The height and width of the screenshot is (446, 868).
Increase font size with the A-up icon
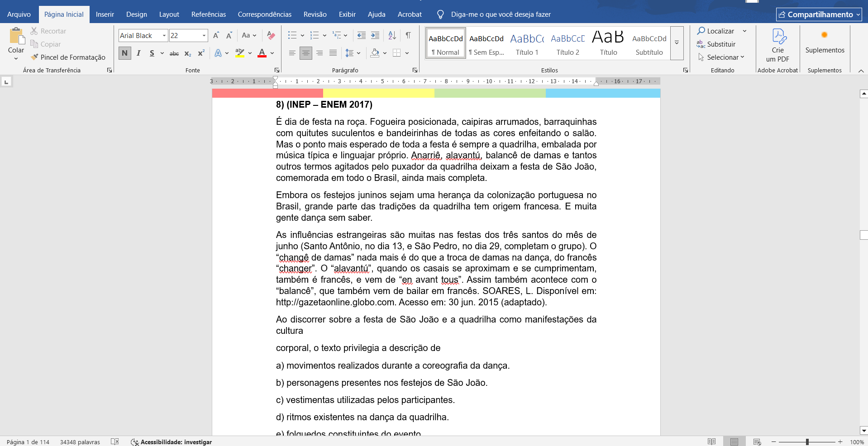216,35
